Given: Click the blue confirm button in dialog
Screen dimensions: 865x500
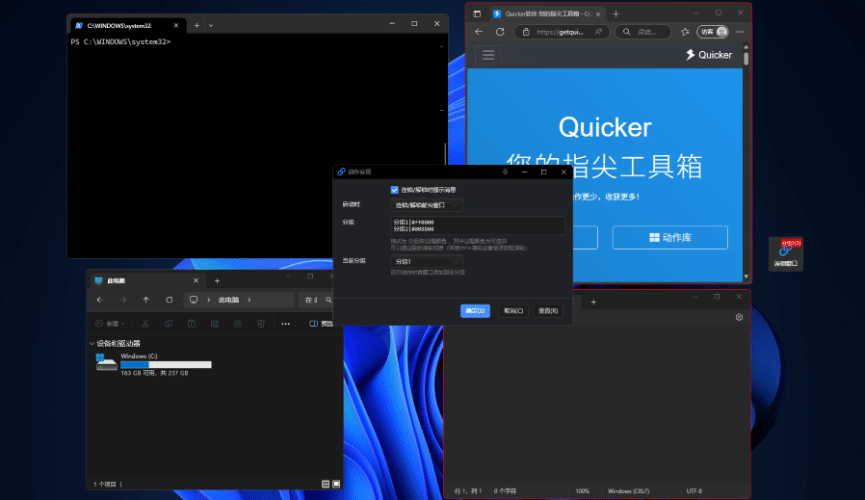Looking at the screenshot, I should tap(475, 311).
